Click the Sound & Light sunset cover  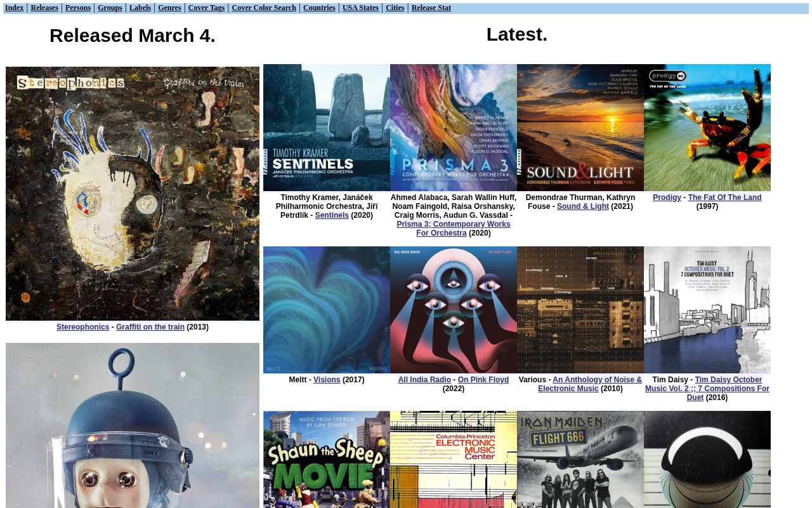(x=580, y=128)
